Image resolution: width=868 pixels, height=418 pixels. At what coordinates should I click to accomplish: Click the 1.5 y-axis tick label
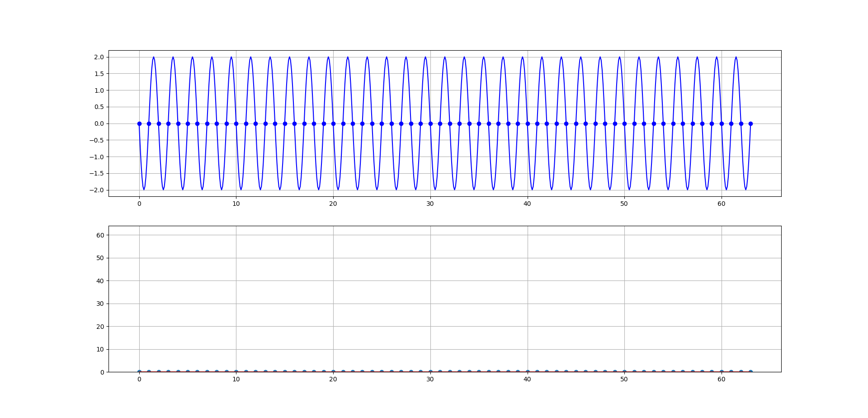click(x=99, y=74)
